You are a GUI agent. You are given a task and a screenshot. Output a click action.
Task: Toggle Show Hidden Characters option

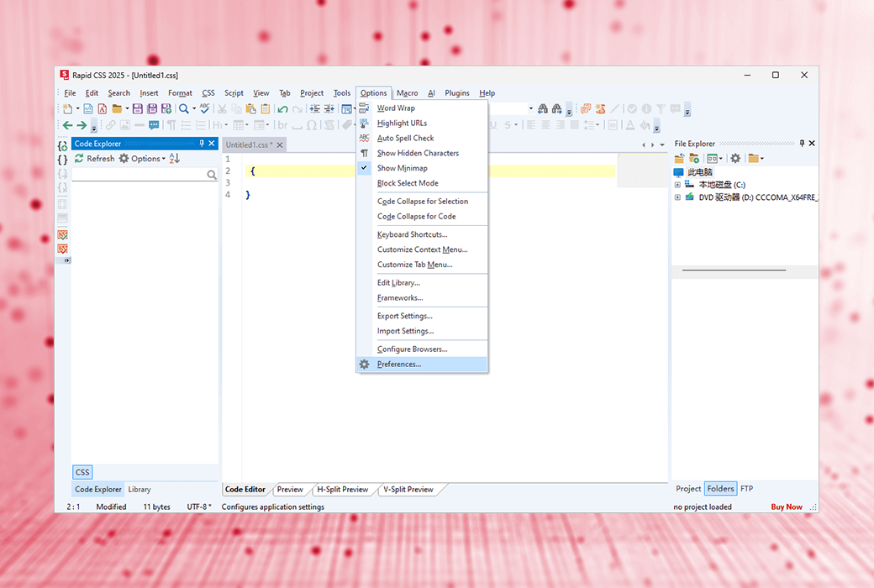422,153
